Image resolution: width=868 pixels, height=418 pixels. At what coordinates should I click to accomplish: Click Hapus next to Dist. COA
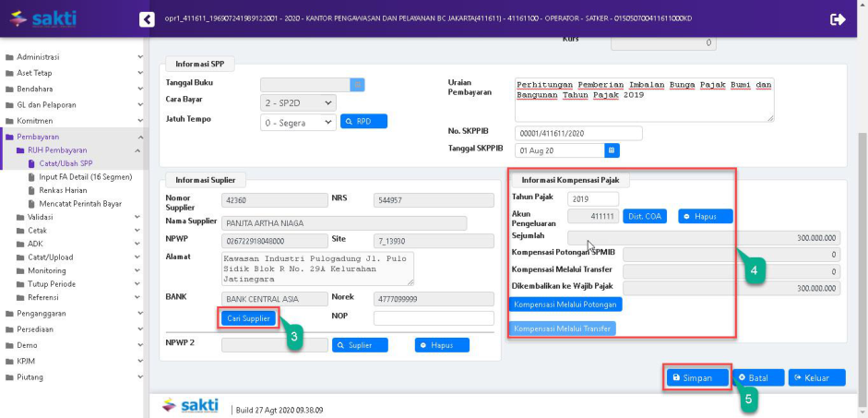[706, 216]
